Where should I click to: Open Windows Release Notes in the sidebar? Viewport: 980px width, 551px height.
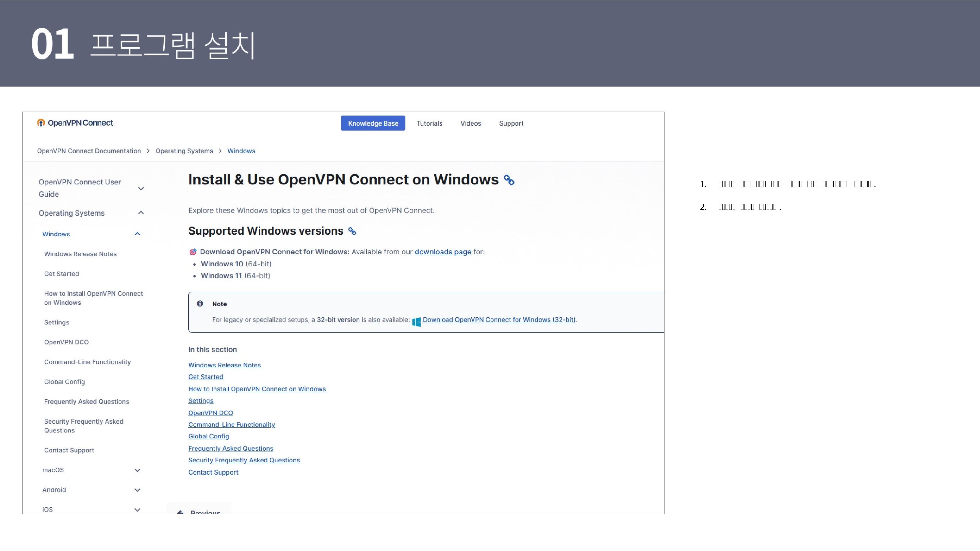[x=80, y=254]
